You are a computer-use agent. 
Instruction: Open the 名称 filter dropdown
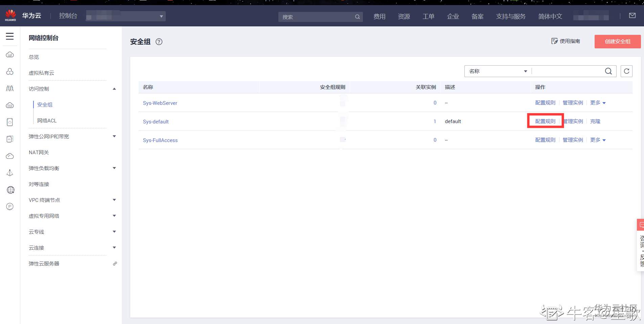point(498,71)
